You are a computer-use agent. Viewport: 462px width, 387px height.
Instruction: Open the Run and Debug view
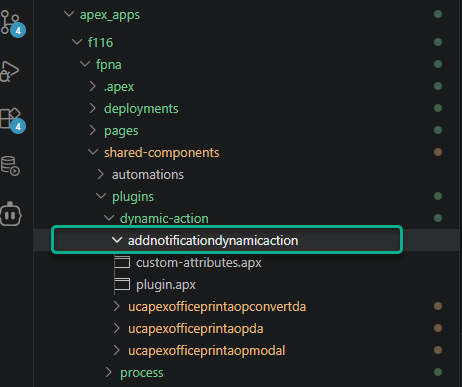[9, 71]
